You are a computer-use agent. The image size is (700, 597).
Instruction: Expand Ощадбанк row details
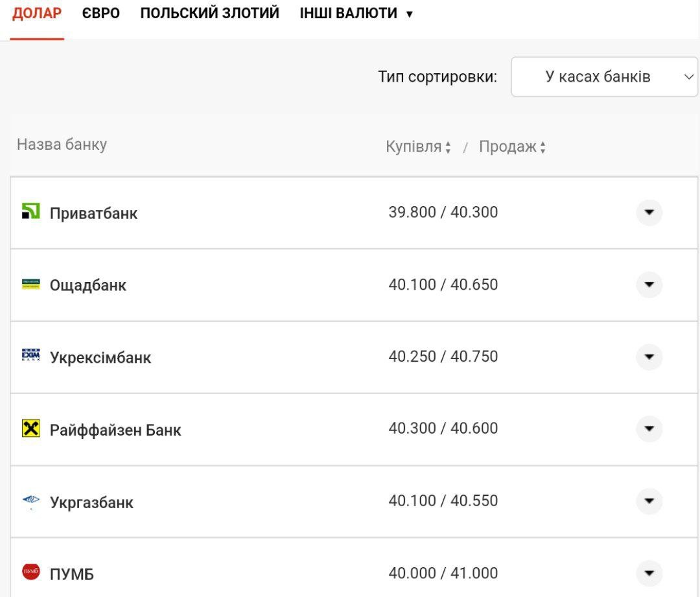pos(649,285)
